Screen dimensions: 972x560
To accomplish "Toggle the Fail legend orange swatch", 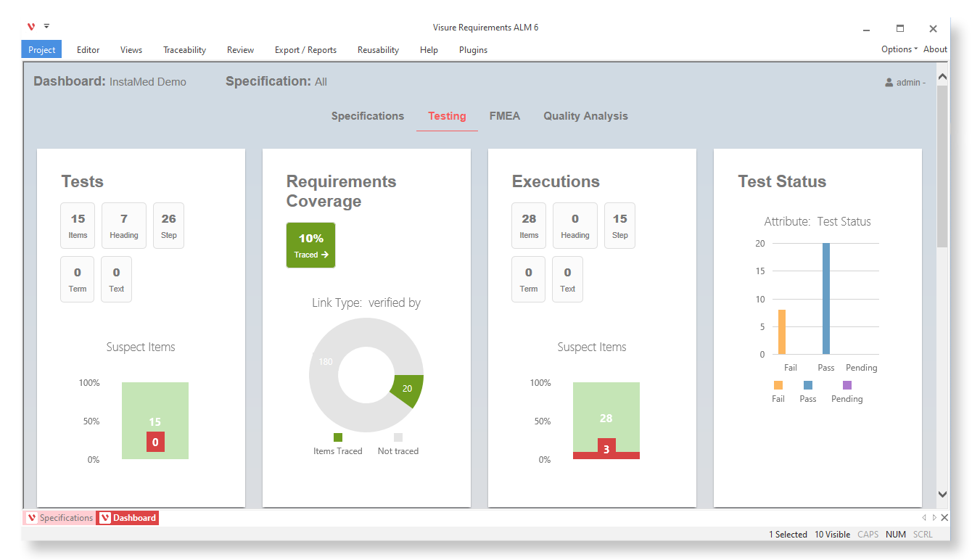I will click(778, 385).
